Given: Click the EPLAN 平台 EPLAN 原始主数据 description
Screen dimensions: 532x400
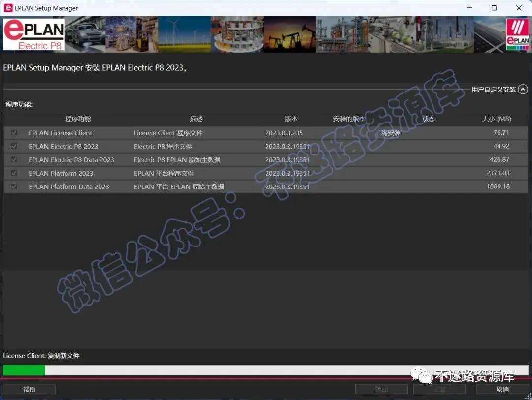Looking at the screenshot, I should tap(179, 186).
